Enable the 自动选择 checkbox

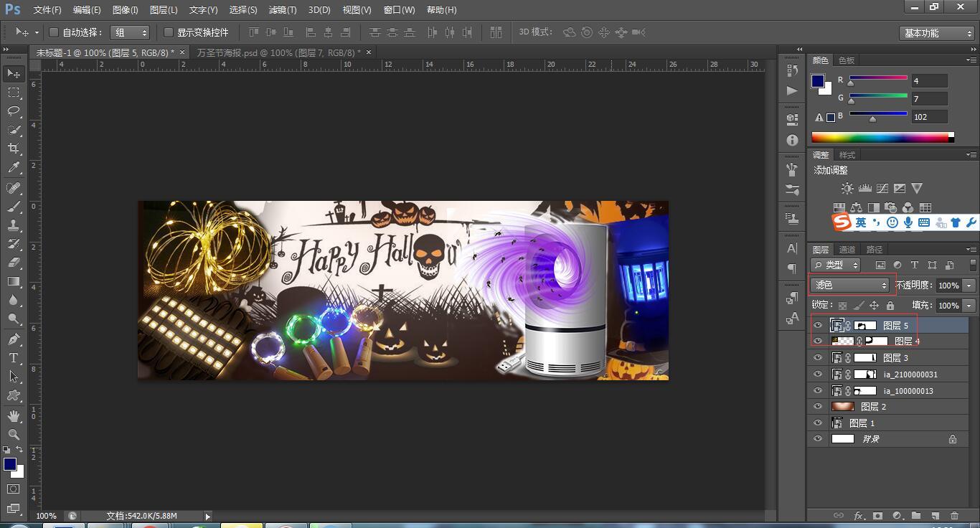pyautogui.click(x=54, y=32)
